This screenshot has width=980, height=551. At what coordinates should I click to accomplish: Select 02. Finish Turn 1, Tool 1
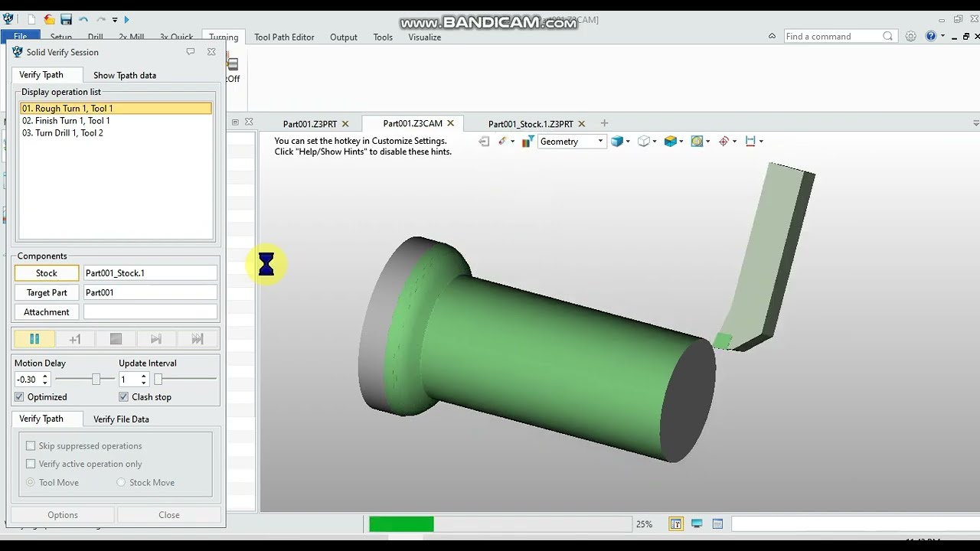coord(115,121)
